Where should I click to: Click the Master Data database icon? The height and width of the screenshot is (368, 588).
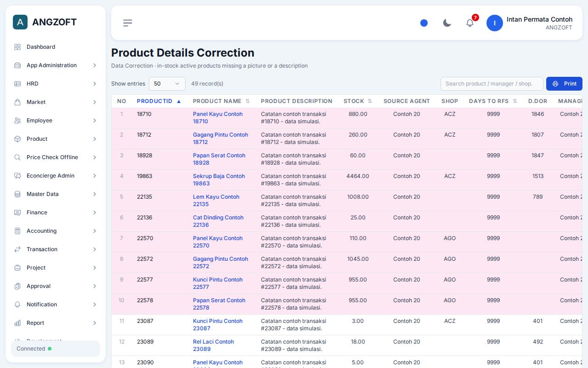pos(17,194)
